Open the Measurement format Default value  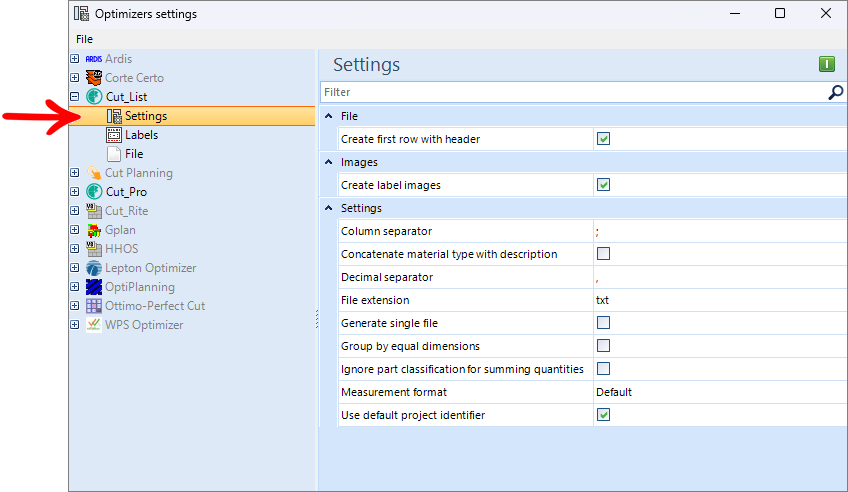(x=720, y=392)
